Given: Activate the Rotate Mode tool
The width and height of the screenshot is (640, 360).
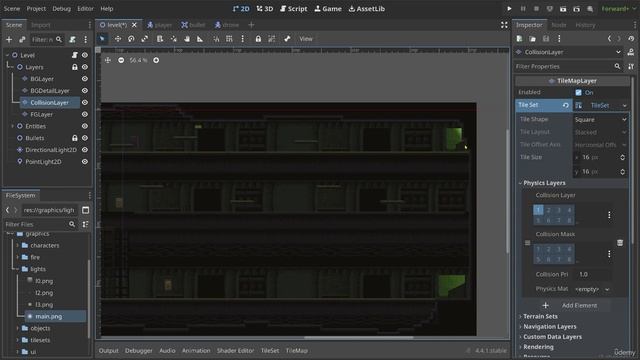Looking at the screenshot, I should click(131, 39).
